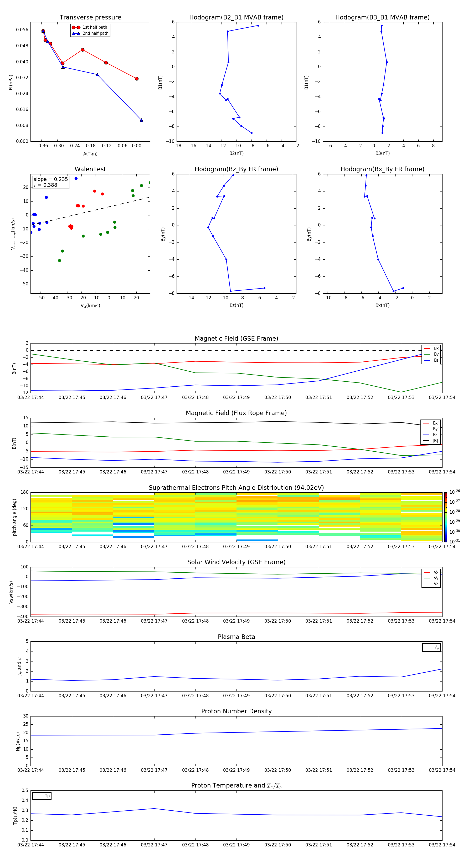Select the Tp legend entry
The height and width of the screenshot is (868, 473).
tap(42, 796)
